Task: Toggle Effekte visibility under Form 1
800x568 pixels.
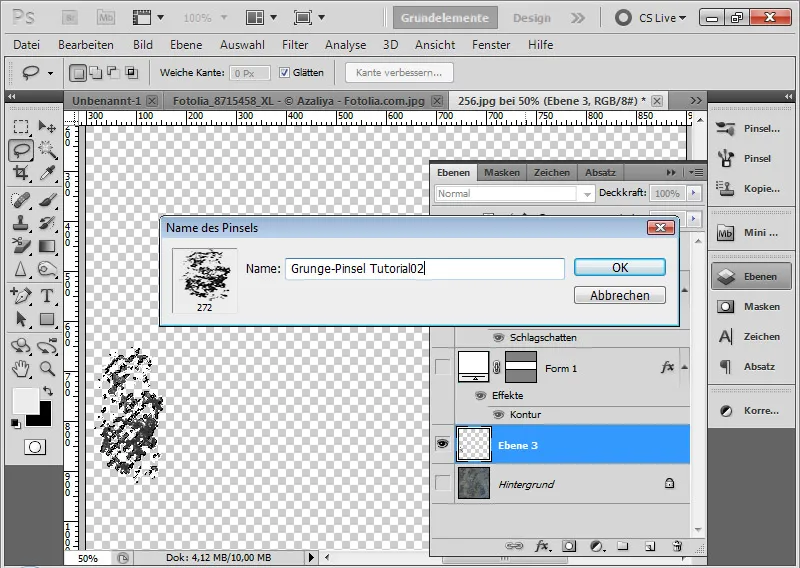Action: 481,396
